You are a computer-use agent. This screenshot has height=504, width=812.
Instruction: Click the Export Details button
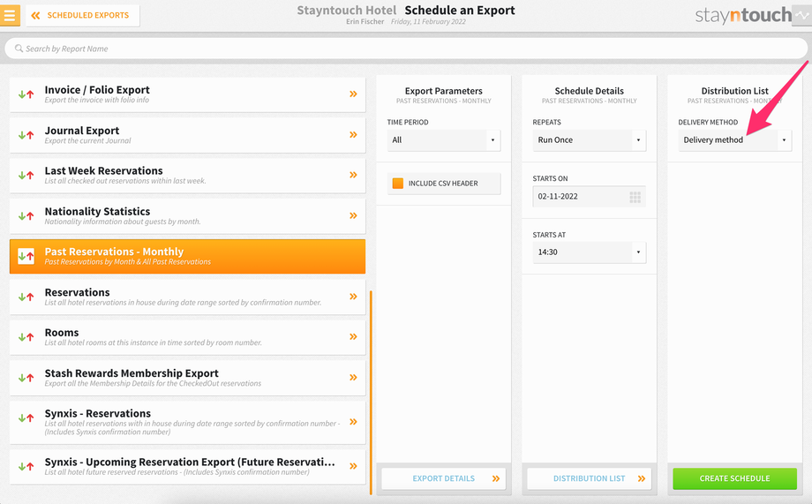444,478
